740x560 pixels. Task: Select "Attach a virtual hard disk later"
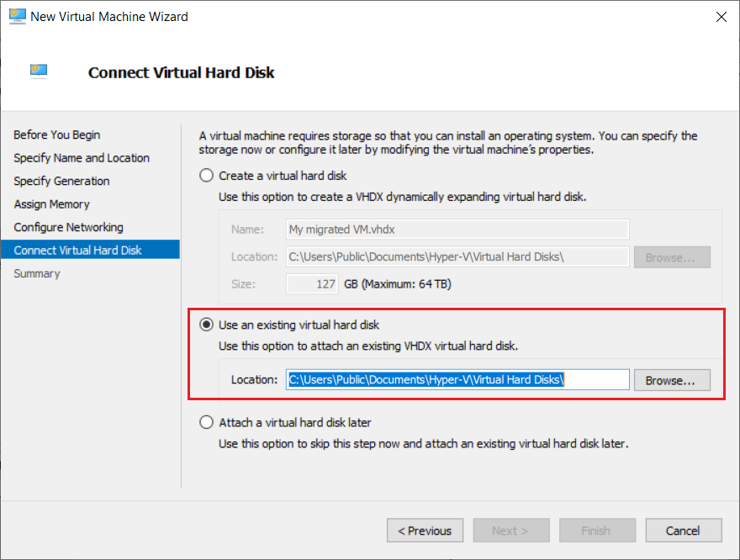pyautogui.click(x=206, y=422)
